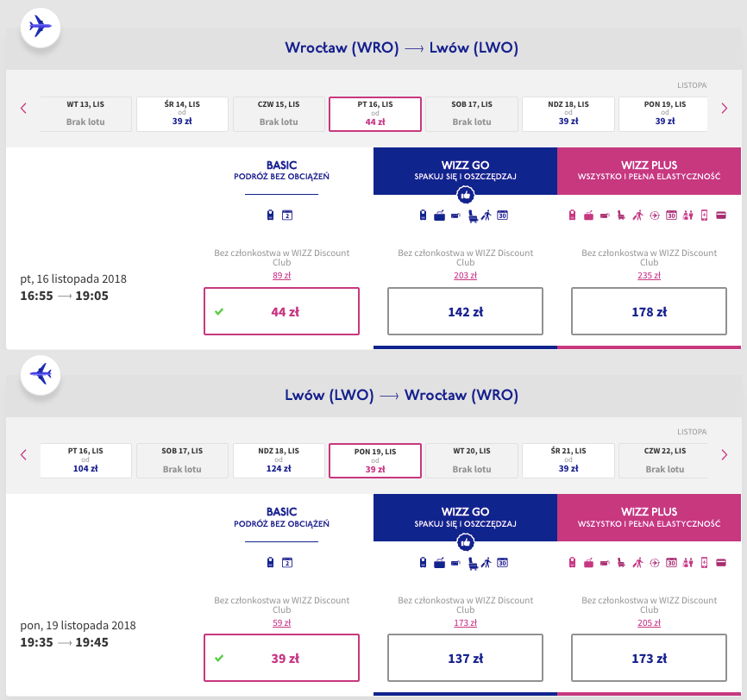Click return WIZZ GO header
747x700 pixels.
(x=466, y=517)
